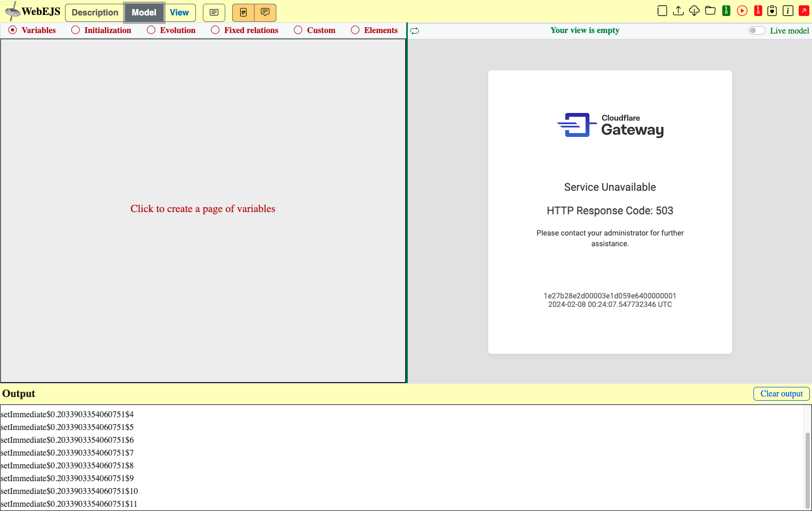
Task: Click 'HTTP Response Code: 503' text
Action: 610,210
